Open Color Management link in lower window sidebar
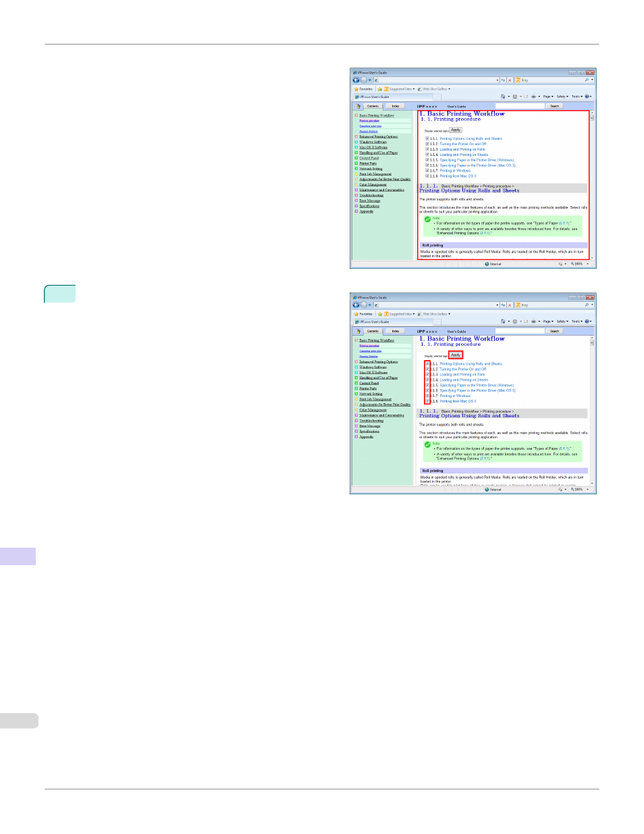 (373, 410)
